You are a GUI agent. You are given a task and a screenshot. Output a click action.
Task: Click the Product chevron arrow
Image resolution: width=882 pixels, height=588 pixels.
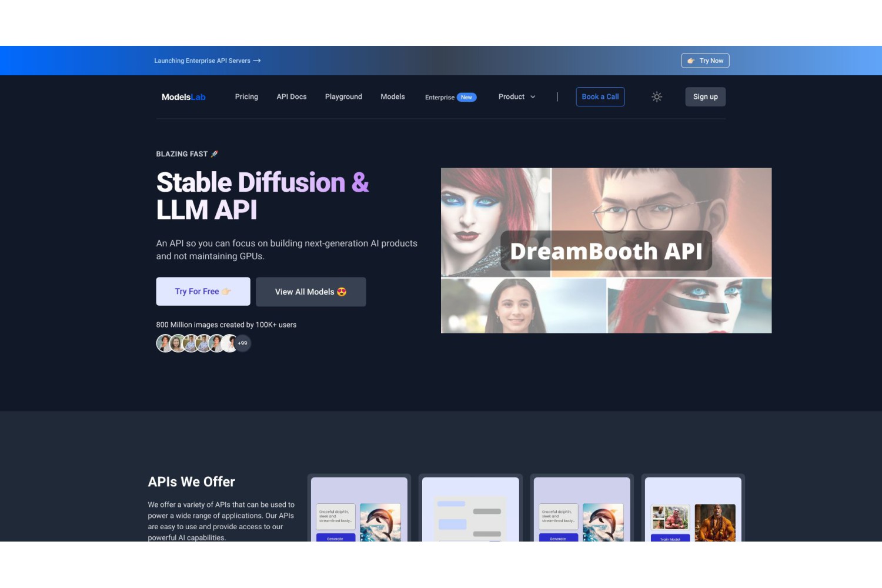click(533, 97)
